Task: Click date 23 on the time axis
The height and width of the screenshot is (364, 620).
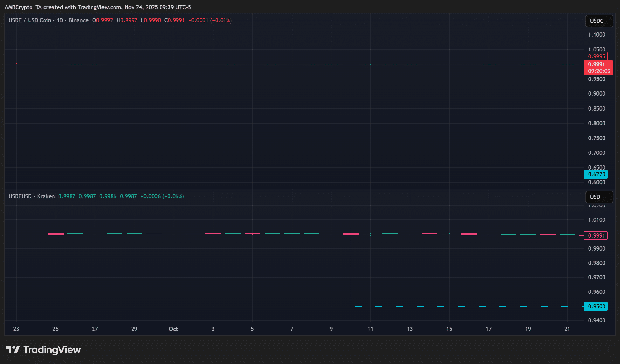Action: tap(16, 329)
